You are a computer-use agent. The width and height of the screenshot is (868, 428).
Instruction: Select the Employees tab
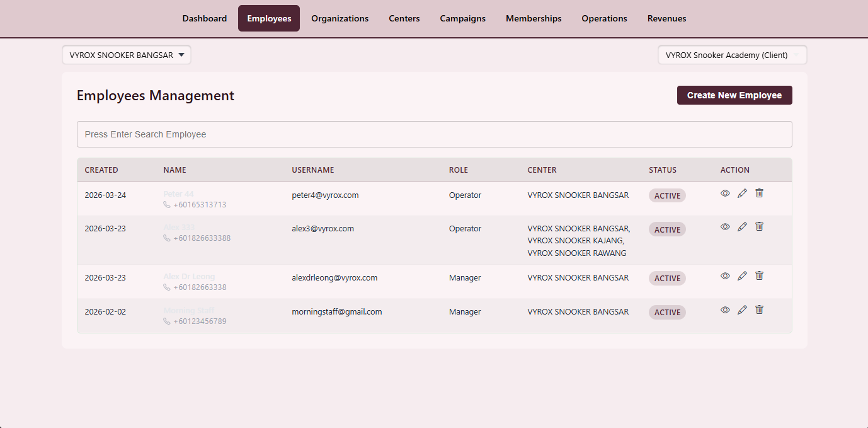[x=269, y=18]
